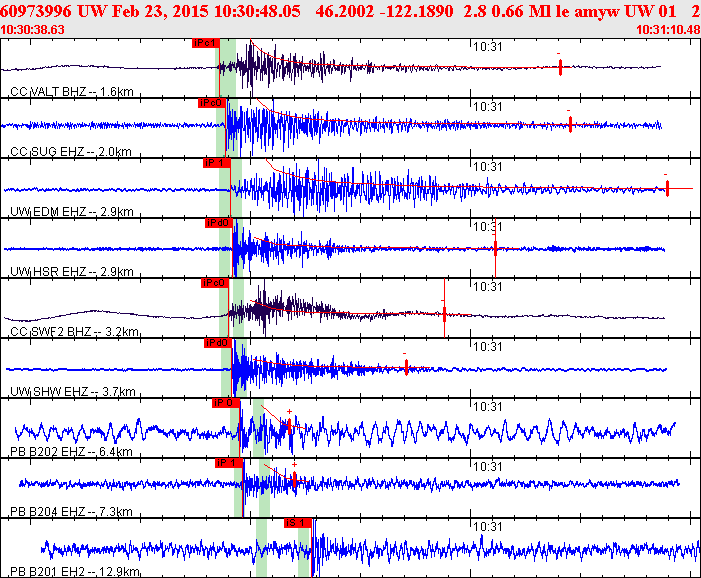Image resolution: width=701 pixels, height=578 pixels.
Task: Click the 10:31 time label on B201 trace
Action: [x=488, y=527]
